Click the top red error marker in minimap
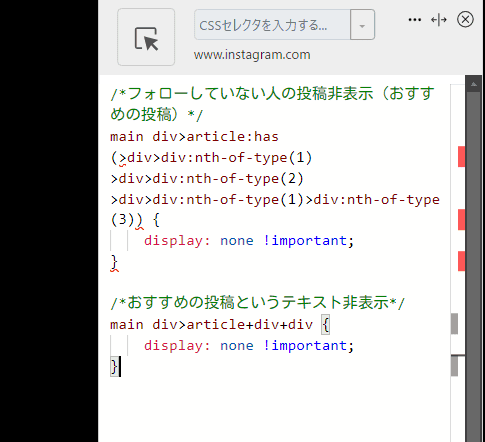The image size is (485, 442). click(461, 156)
